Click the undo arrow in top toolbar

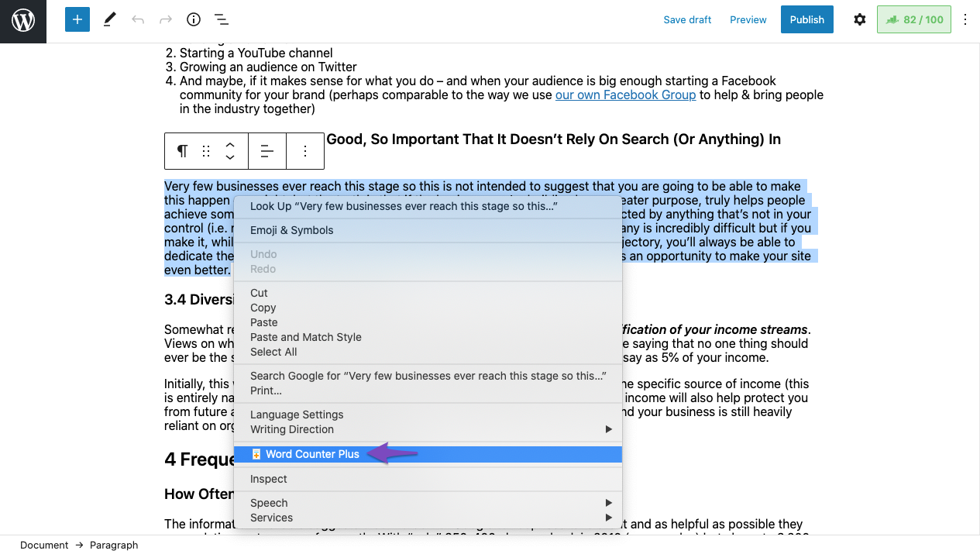pyautogui.click(x=138, y=20)
